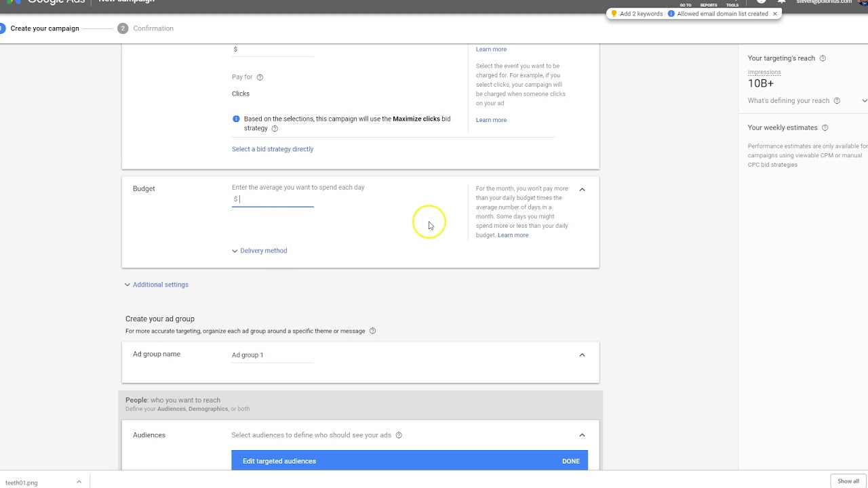868x488 pixels.
Task: Click DONE in Edit targeted audiences
Action: point(571,461)
